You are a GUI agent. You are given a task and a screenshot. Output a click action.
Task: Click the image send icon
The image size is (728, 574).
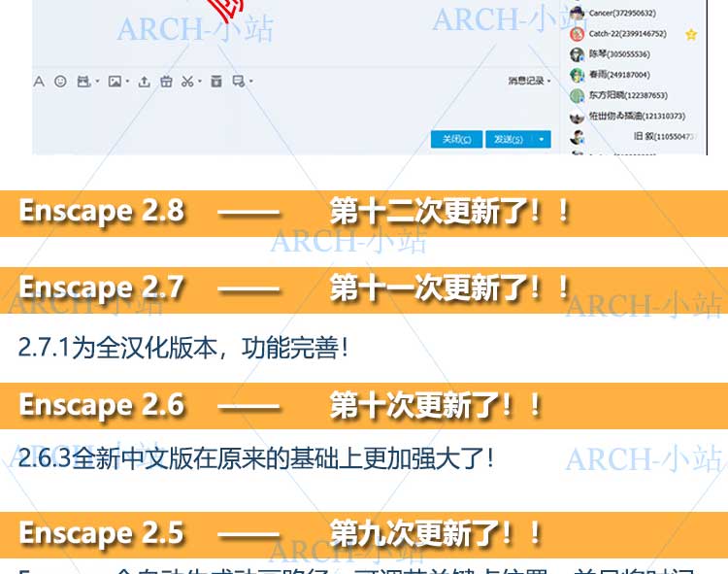click(x=115, y=82)
